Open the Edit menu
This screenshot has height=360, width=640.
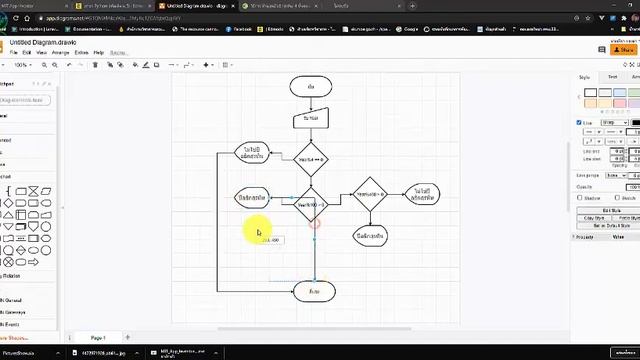[27, 53]
